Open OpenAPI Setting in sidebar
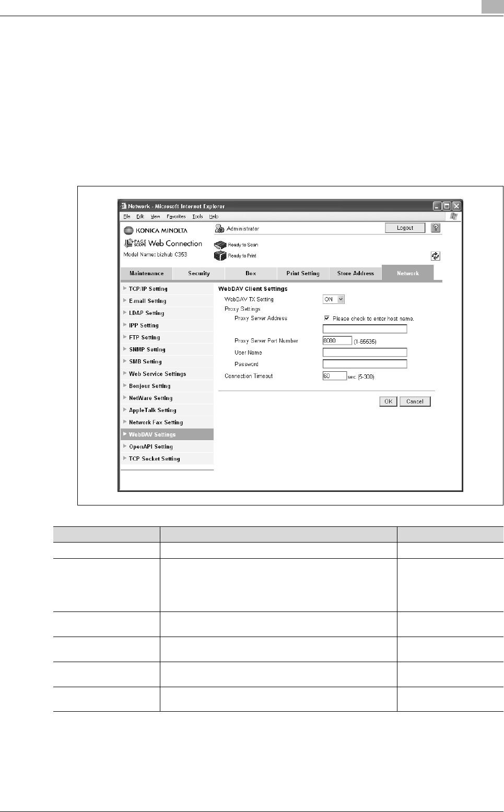The height and width of the screenshot is (812, 504). (x=167, y=446)
